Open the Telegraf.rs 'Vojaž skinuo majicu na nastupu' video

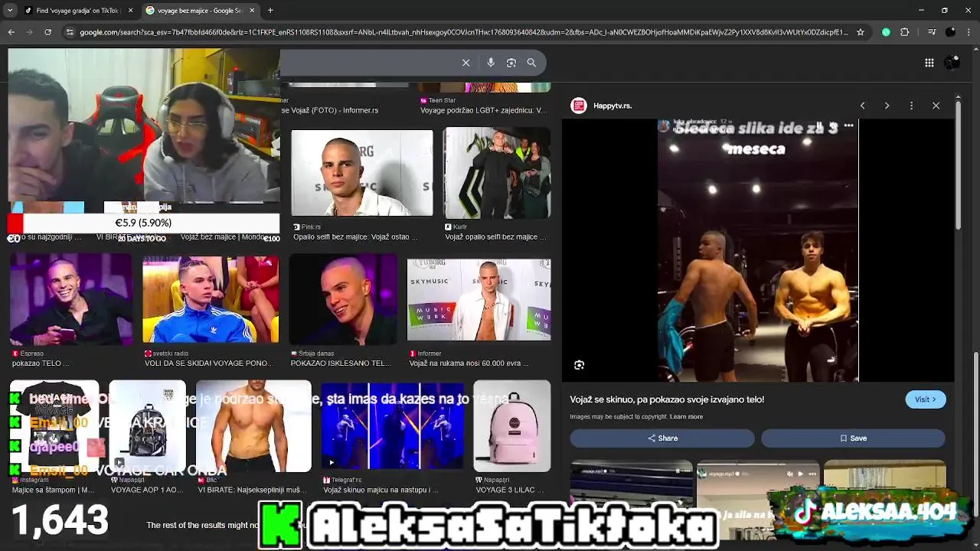pyautogui.click(x=392, y=425)
